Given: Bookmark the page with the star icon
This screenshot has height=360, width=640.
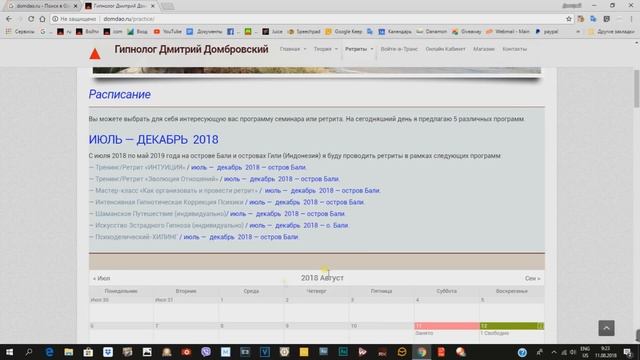Looking at the screenshot, I should pyautogui.click(x=569, y=19).
